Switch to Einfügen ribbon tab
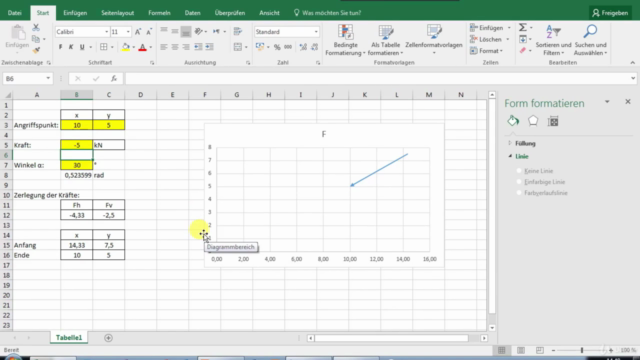This screenshot has height=360, width=640. [75, 13]
